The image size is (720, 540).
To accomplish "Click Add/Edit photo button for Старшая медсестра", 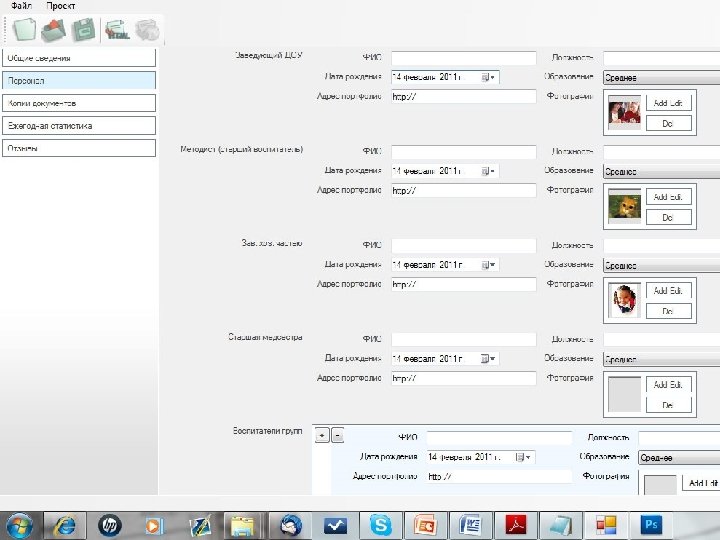I will click(669, 384).
